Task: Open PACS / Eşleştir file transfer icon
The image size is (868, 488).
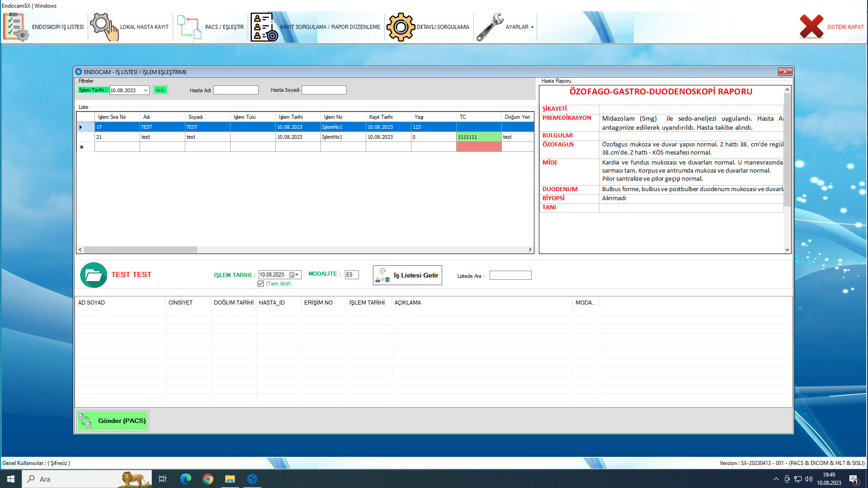Action: (189, 28)
